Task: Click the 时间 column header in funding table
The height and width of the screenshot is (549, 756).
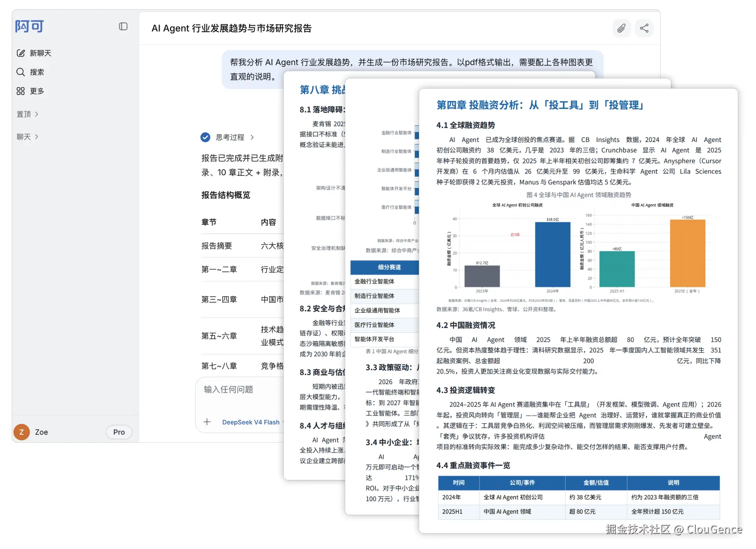Action: pos(459,483)
